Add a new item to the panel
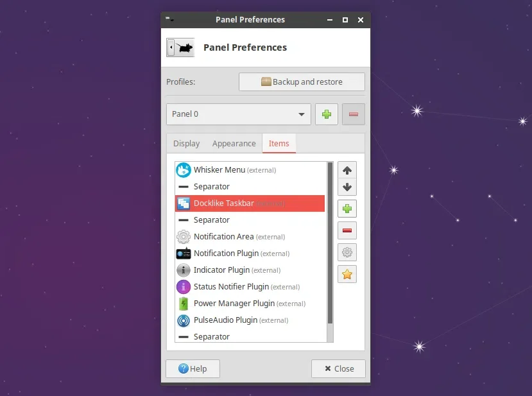This screenshot has height=396, width=532. tap(347, 209)
